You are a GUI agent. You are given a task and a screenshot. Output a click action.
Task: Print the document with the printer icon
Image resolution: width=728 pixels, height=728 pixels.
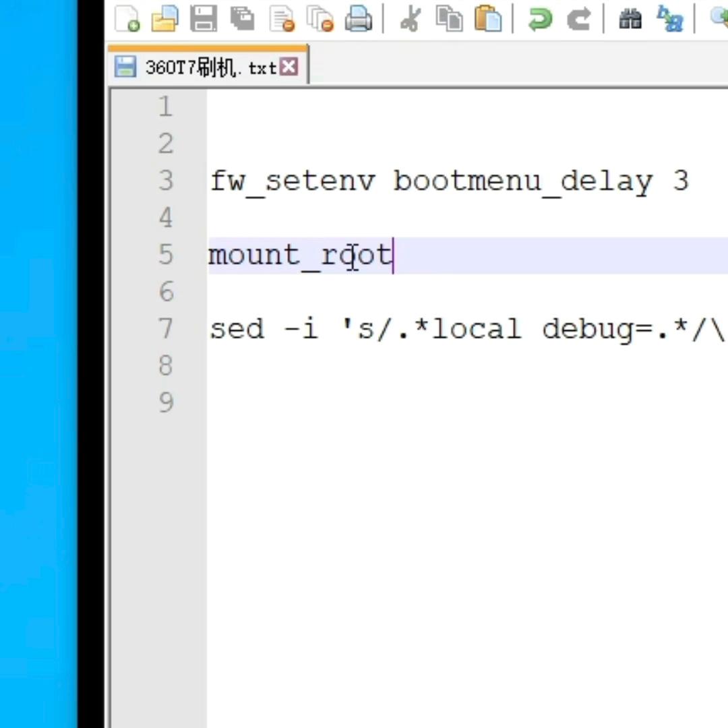(x=359, y=19)
